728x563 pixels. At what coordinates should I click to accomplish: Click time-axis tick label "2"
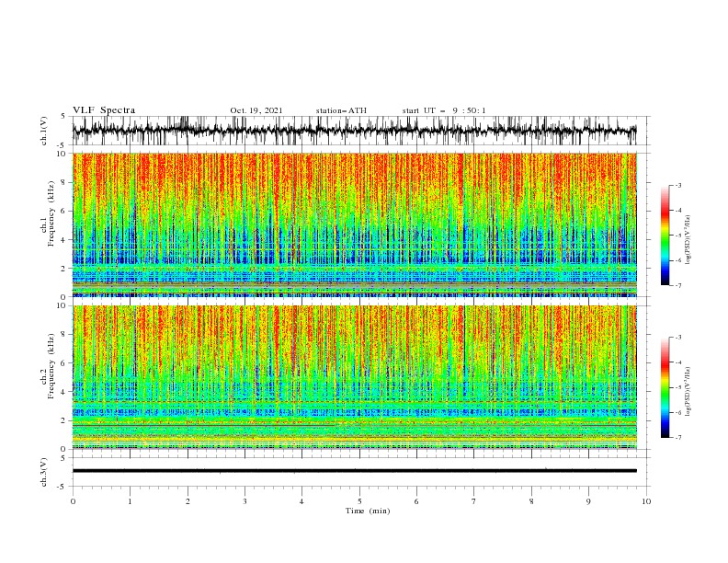point(188,501)
